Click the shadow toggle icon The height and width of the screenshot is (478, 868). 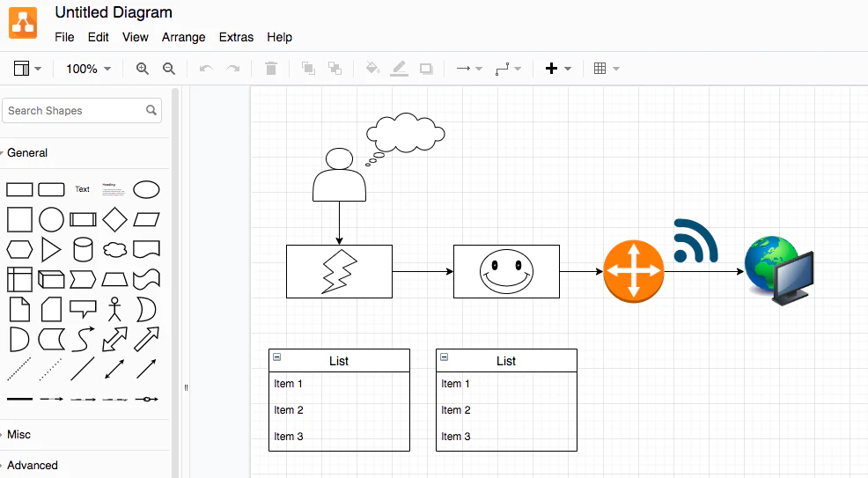(426, 69)
